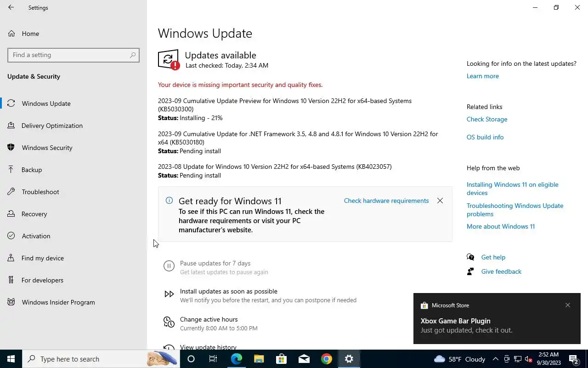Open the Windows Start menu
This screenshot has height=368, width=588.
pyautogui.click(x=11, y=359)
